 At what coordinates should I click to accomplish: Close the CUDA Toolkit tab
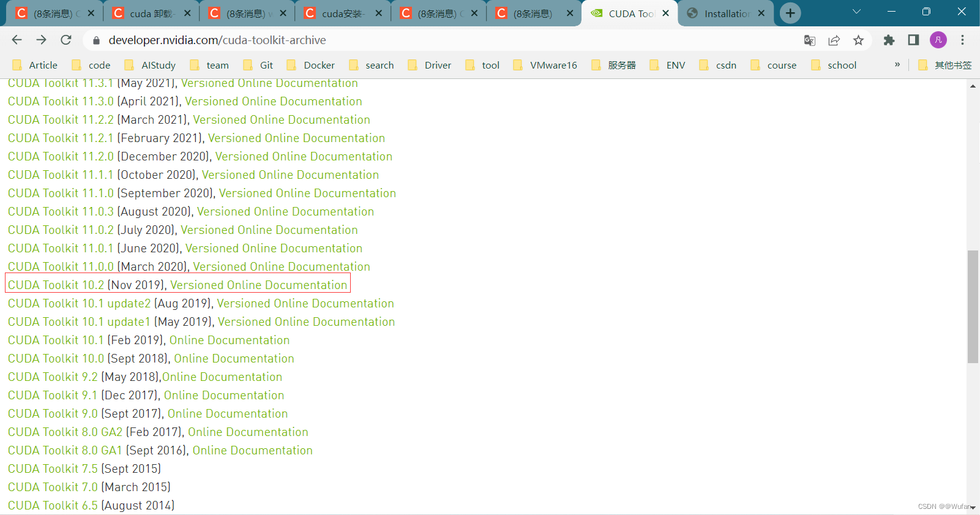(x=665, y=13)
